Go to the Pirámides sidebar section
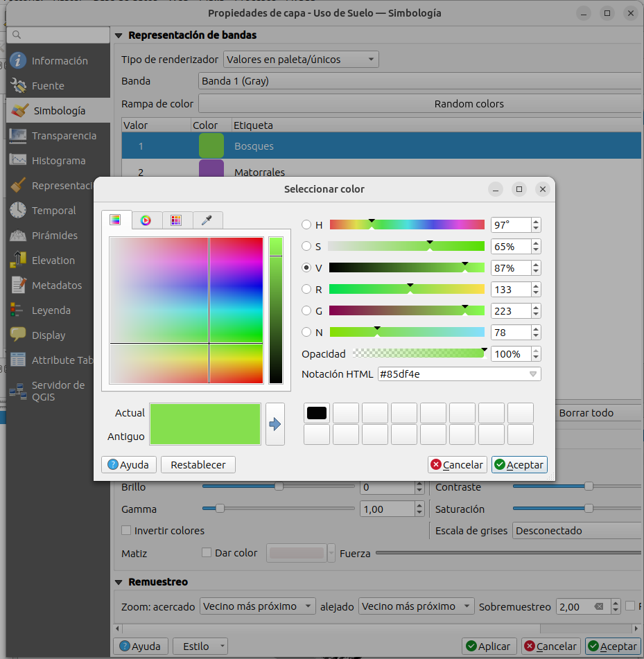Screen dimensions: 644x659 tap(54, 236)
